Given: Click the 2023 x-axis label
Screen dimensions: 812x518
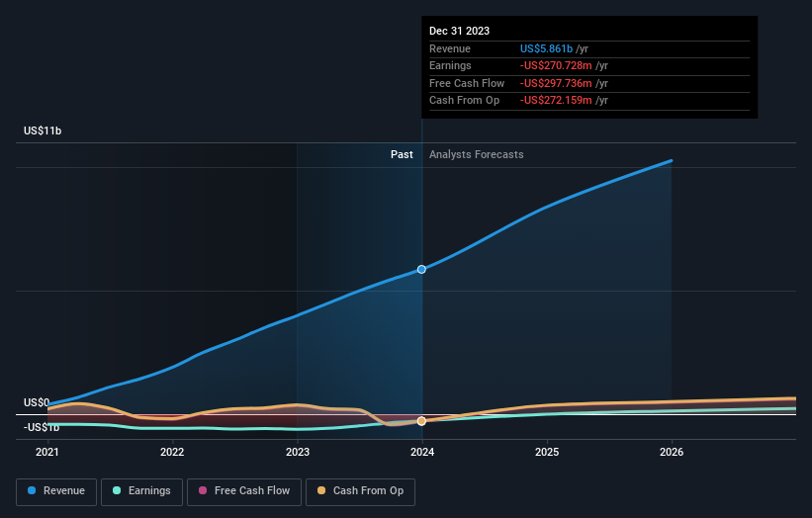Looking at the screenshot, I should point(298,453).
